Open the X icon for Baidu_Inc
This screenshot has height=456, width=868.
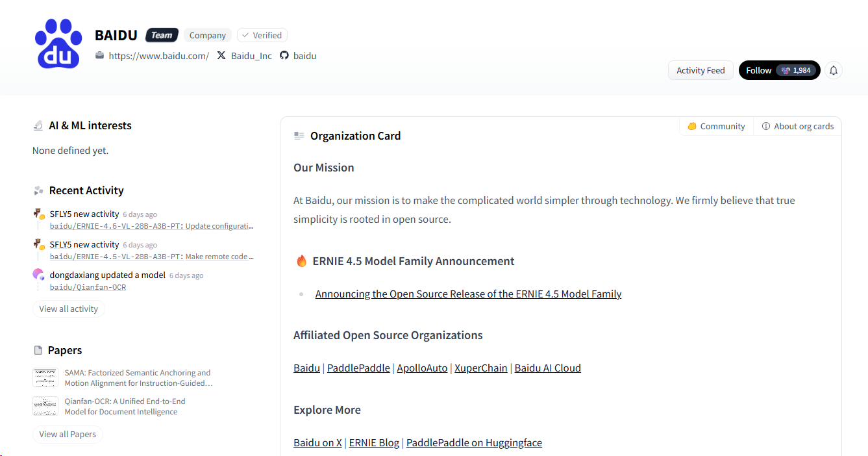[221, 56]
